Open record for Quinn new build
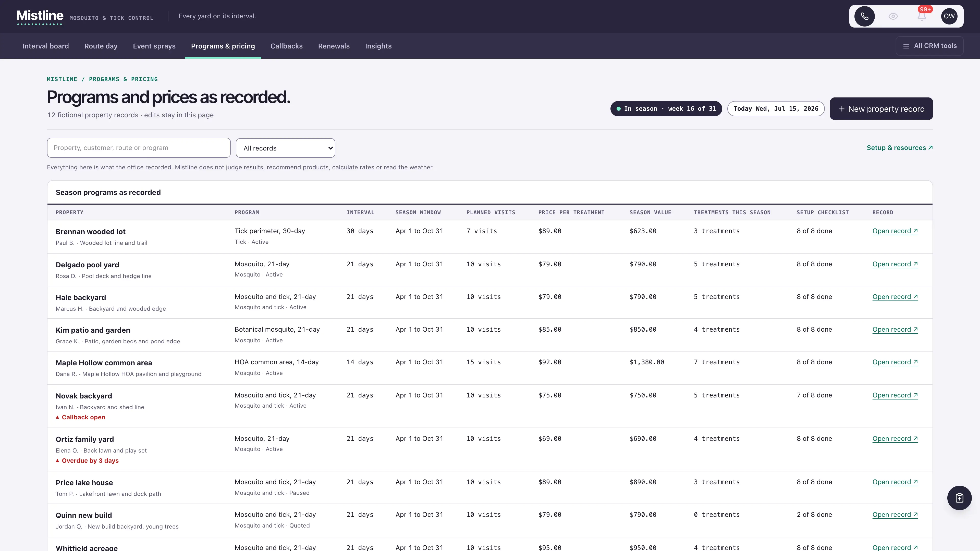This screenshot has height=551, width=980. click(895, 515)
